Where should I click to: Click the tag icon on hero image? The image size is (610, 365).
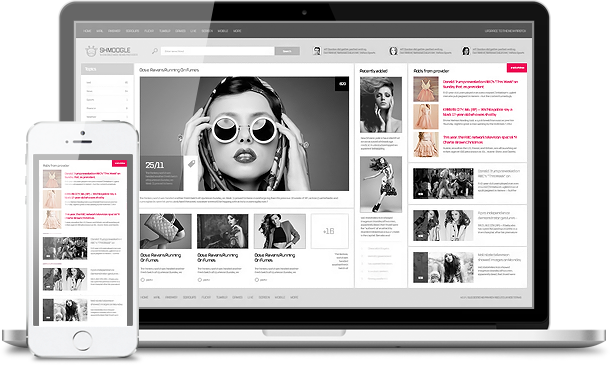(191, 163)
